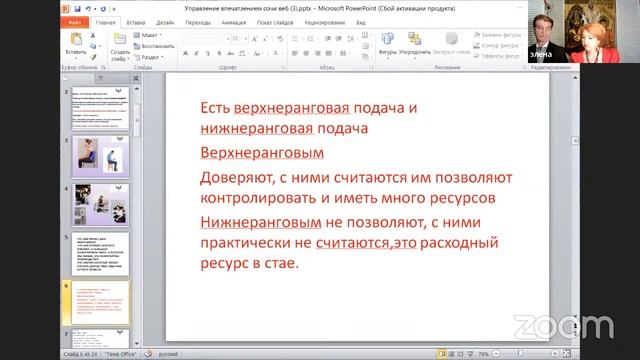Screen dimensions: 640x360
Task: Open the Абзац paragraph dialog launcher
Action: pos(372,68)
